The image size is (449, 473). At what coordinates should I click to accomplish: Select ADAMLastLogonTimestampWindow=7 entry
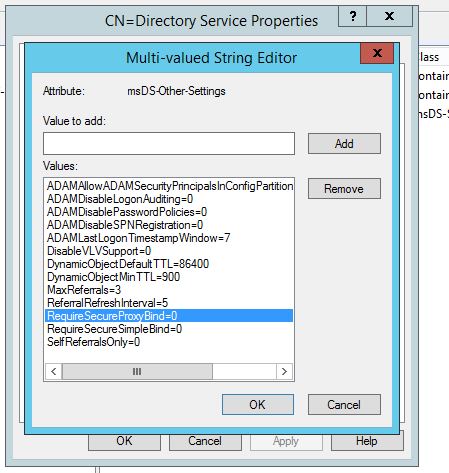coord(169,238)
